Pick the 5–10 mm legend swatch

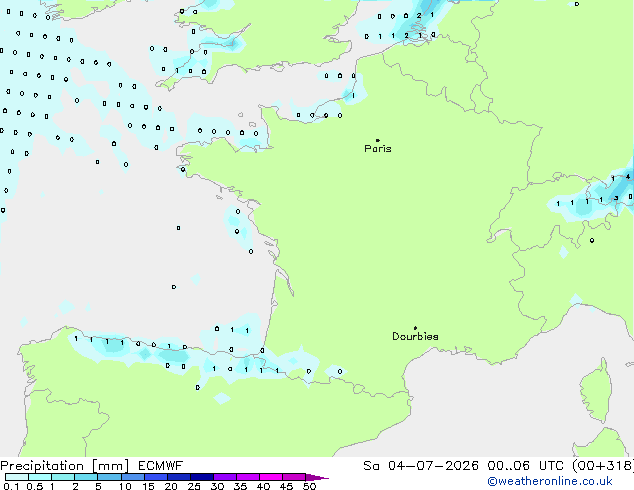pyautogui.click(x=109, y=477)
